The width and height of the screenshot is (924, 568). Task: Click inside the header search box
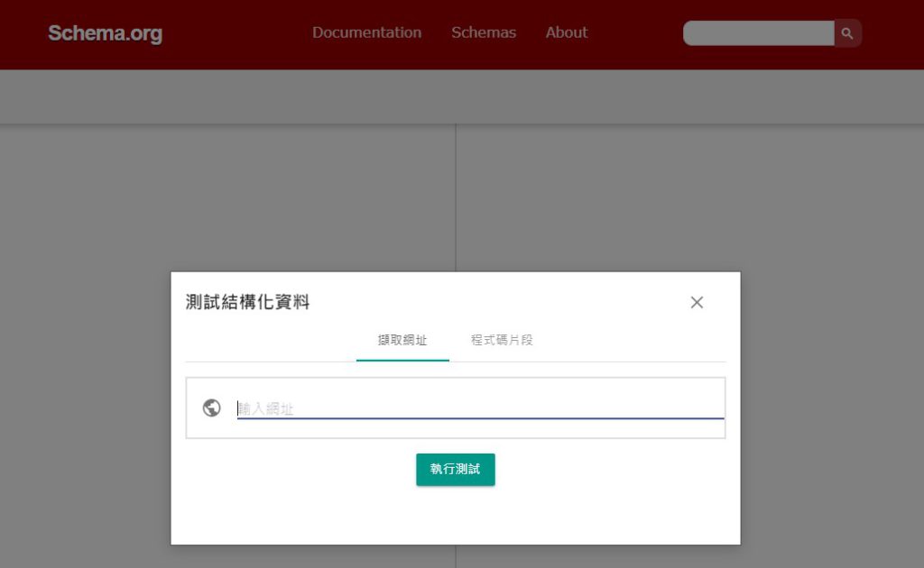758,33
